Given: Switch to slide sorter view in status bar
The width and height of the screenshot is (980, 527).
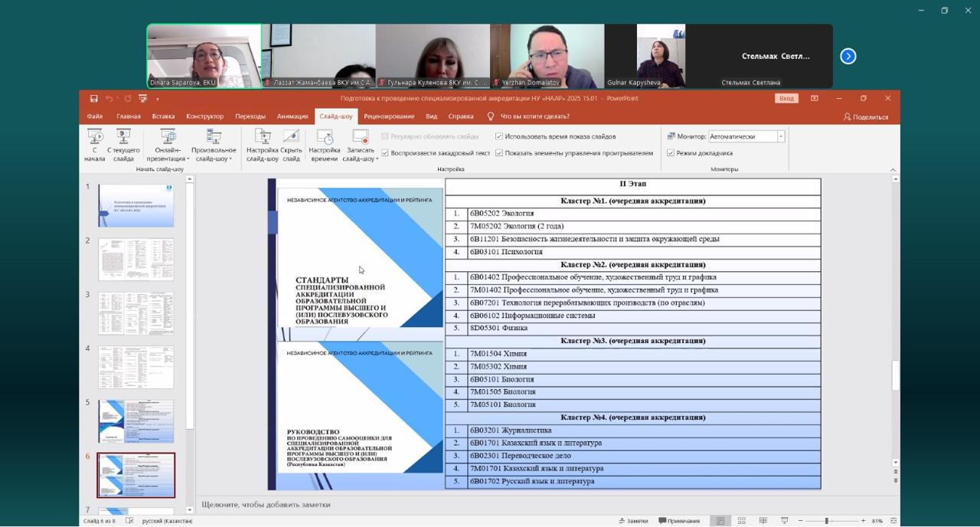Looking at the screenshot, I should tap(741, 521).
